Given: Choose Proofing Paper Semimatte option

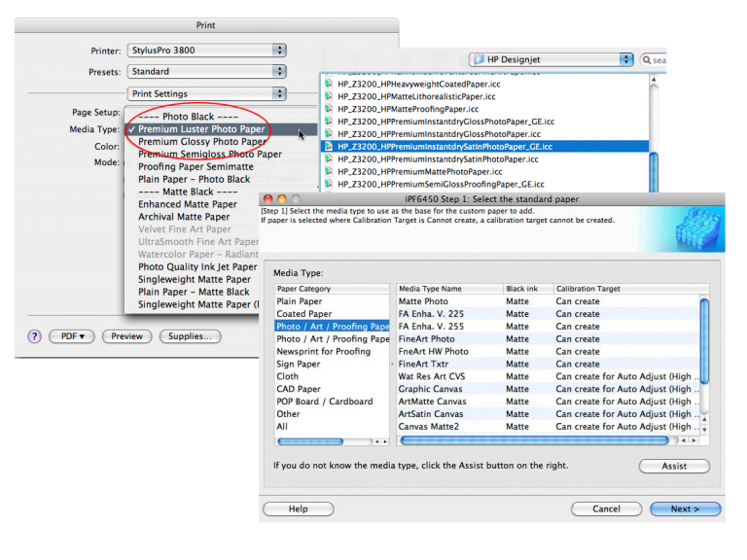Looking at the screenshot, I should pyautogui.click(x=196, y=166).
